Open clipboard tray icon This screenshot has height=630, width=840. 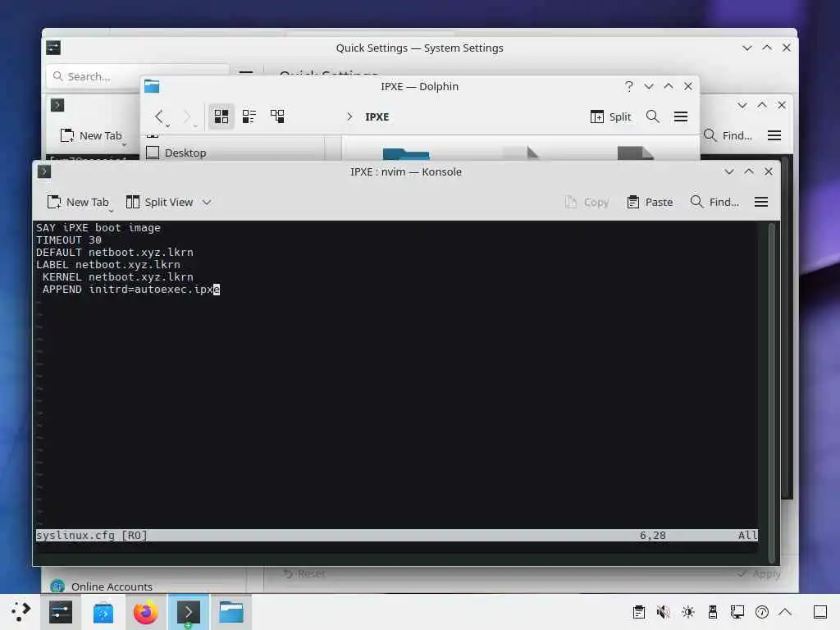[x=638, y=612]
